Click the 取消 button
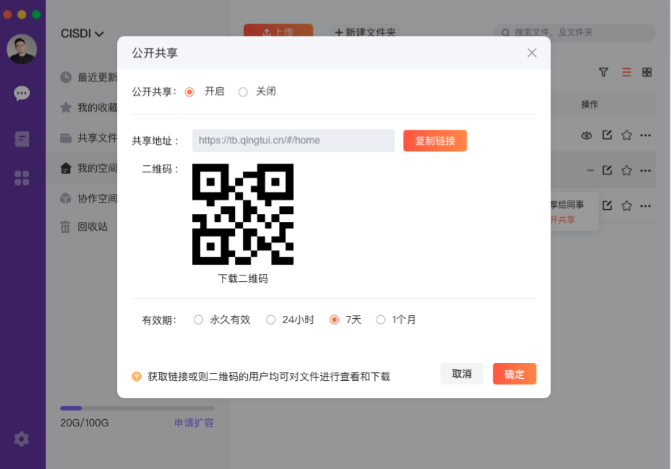Image resolution: width=671 pixels, height=469 pixels. tap(462, 374)
